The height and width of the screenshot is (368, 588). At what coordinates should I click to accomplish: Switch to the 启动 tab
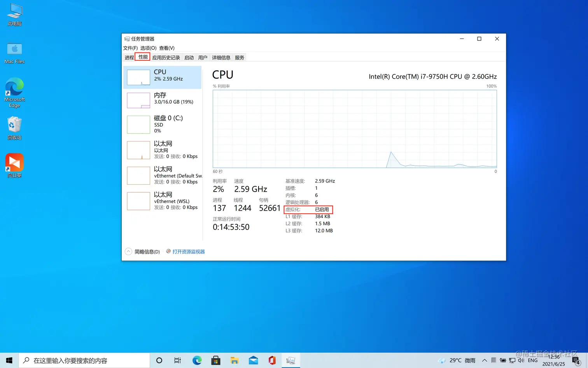tap(189, 58)
